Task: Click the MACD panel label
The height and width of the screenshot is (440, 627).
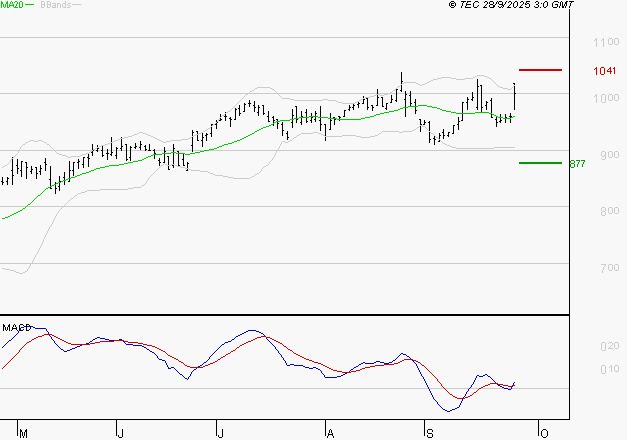Action: (15, 326)
